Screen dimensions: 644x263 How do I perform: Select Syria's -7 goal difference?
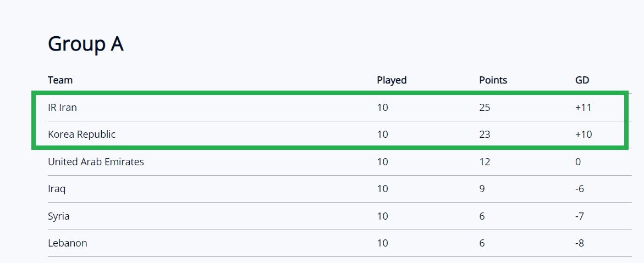[x=580, y=216]
